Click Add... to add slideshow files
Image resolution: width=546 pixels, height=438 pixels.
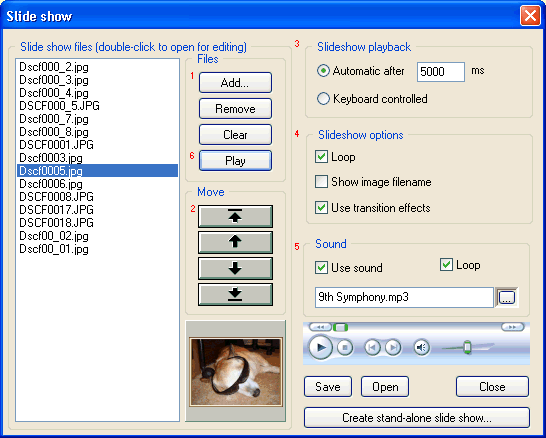pos(235,83)
